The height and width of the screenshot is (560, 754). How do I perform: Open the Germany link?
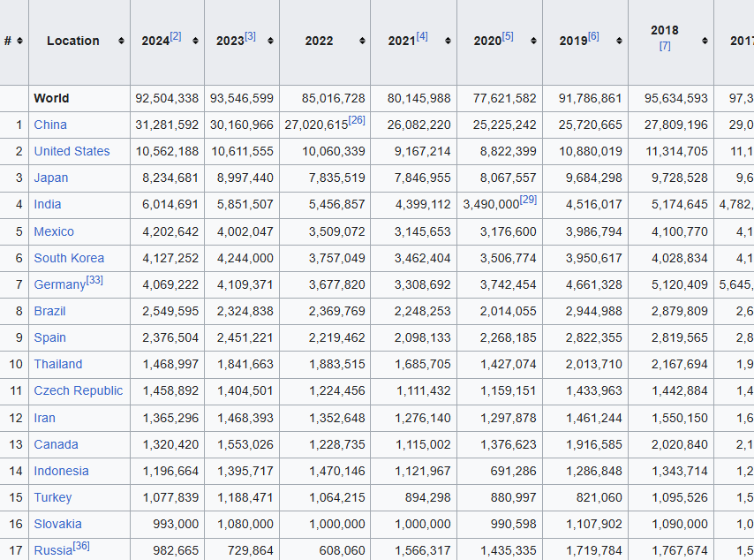[x=60, y=284]
